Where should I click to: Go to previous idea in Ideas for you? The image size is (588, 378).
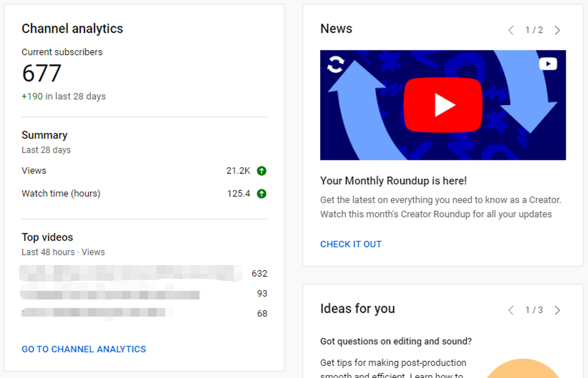click(x=511, y=310)
